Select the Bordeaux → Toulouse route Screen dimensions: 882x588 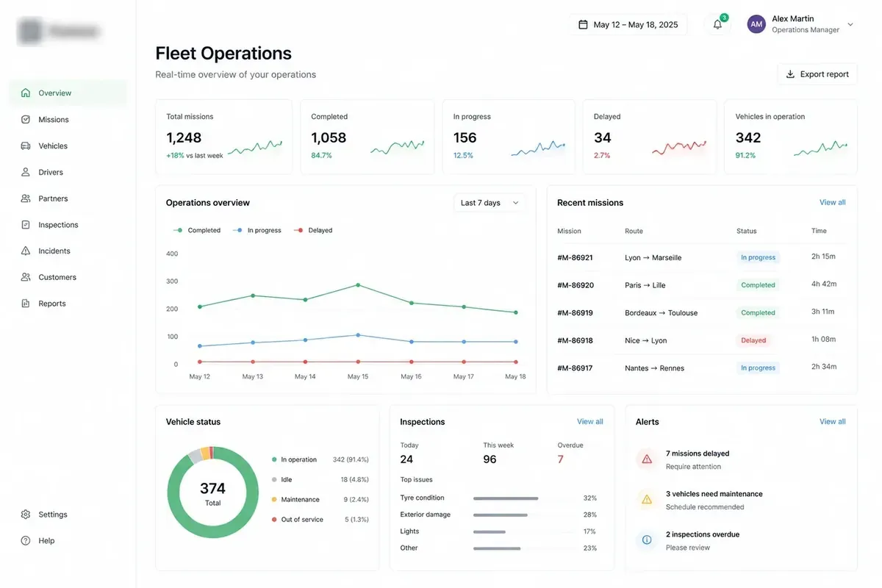[661, 313]
